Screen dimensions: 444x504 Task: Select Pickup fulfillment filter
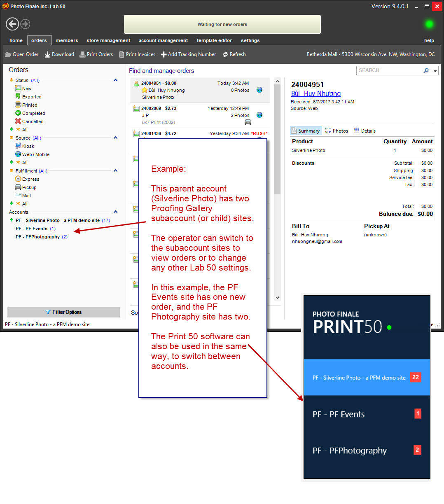26,187
